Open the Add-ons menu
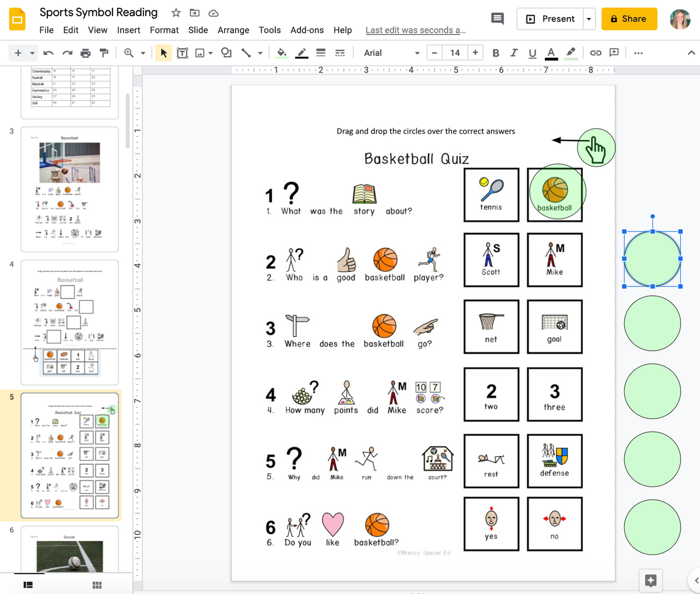The width and height of the screenshot is (700, 594). click(x=307, y=30)
